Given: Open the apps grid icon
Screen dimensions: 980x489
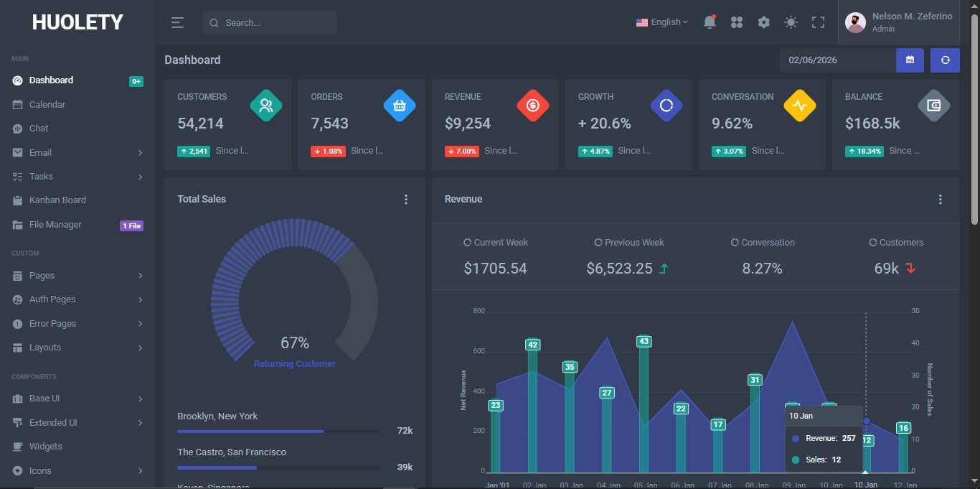Looking at the screenshot, I should 737,22.
